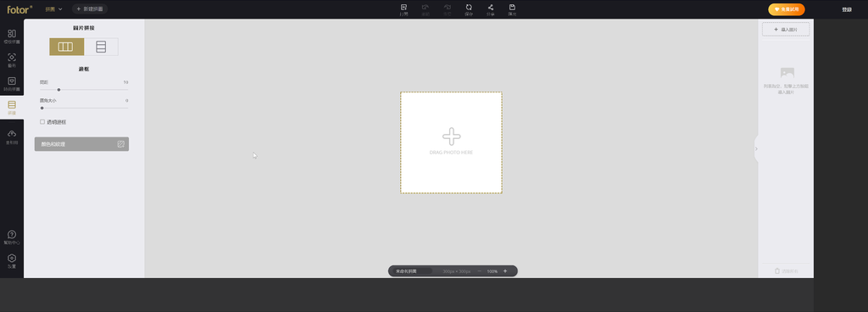Click the Fotor logo
Screen dimensions: 868x312
pos(19,8)
